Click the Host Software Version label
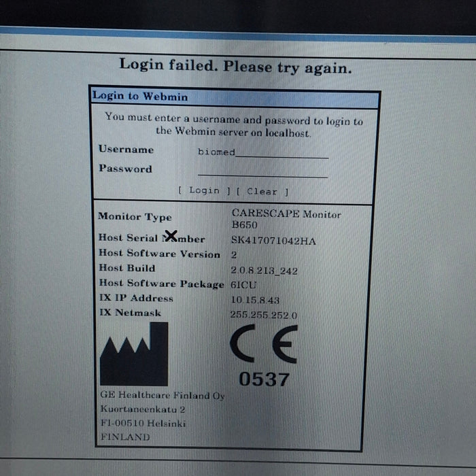The height and width of the screenshot is (476, 476). pyautogui.click(x=159, y=254)
